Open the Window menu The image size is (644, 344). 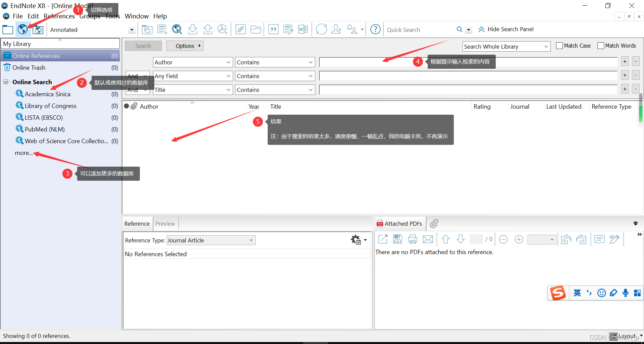click(137, 16)
